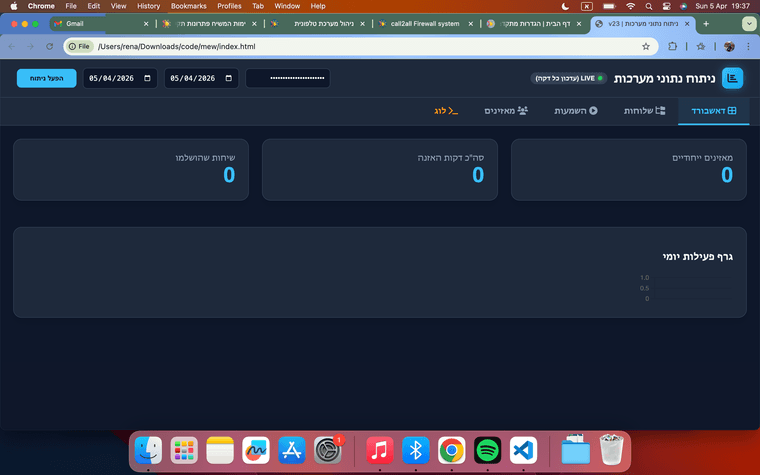Click the address bar URL
Image resolution: width=760 pixels, height=475 pixels.
click(x=176, y=47)
